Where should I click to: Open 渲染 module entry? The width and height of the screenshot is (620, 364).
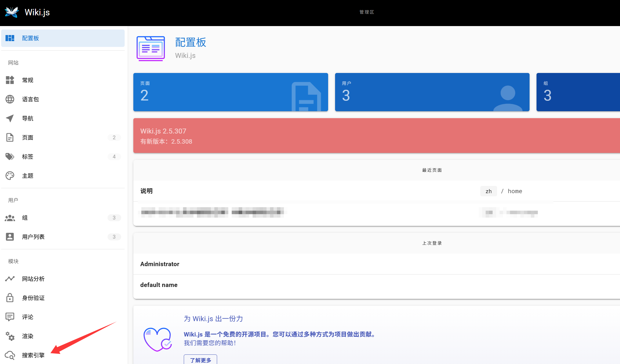[x=63, y=336]
